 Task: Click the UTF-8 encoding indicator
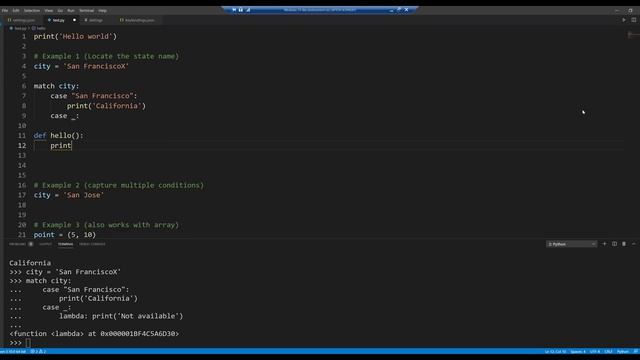595,352
